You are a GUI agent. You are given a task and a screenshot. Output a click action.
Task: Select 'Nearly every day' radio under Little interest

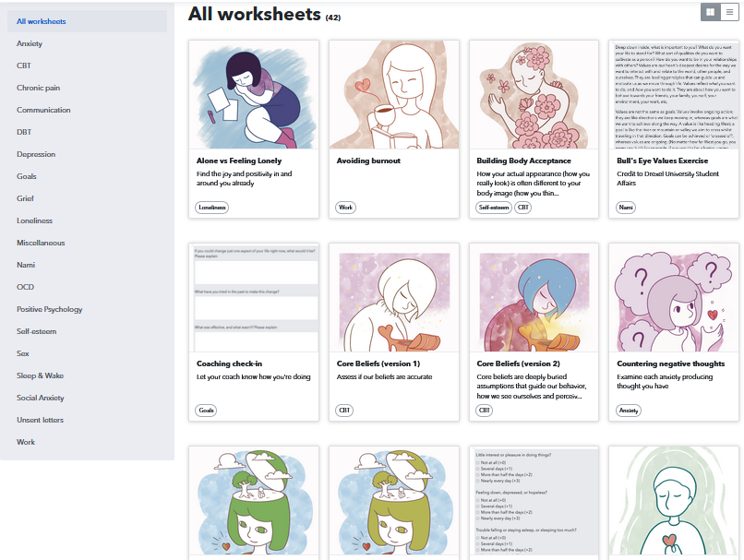pyautogui.click(x=478, y=481)
